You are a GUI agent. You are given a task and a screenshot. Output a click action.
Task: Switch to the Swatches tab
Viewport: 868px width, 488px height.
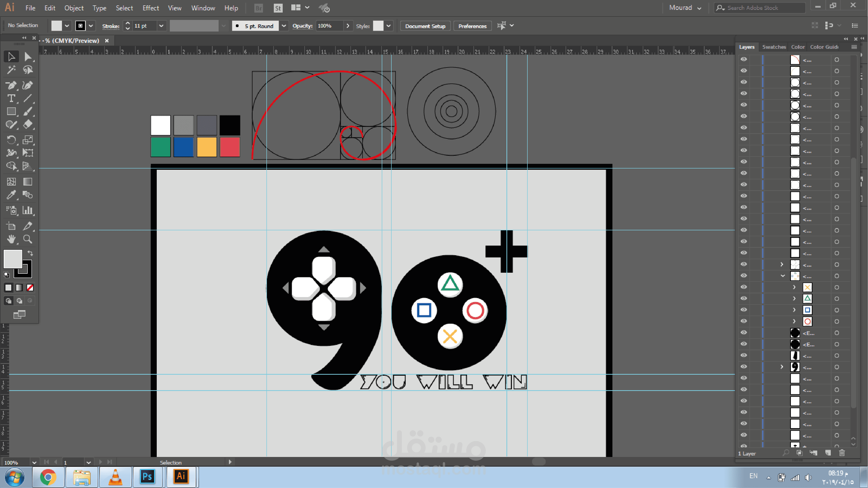coord(774,47)
